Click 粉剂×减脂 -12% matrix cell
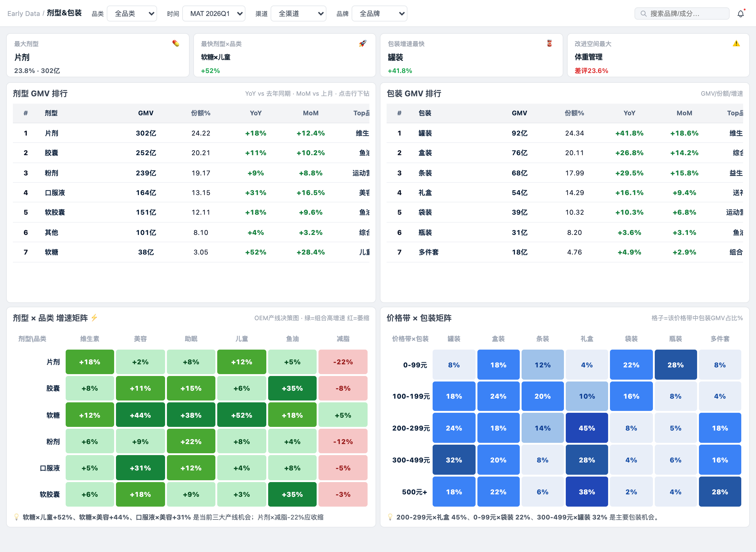This screenshot has width=756, height=552. [x=343, y=441]
